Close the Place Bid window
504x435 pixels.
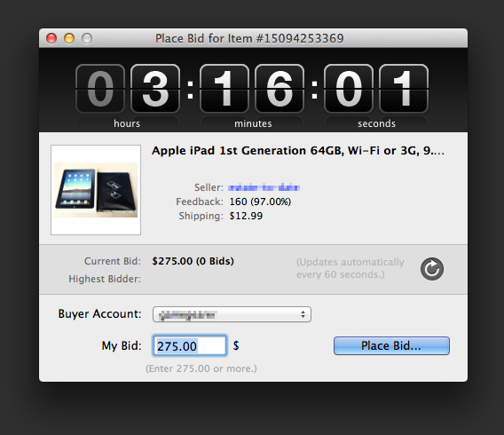coord(51,38)
